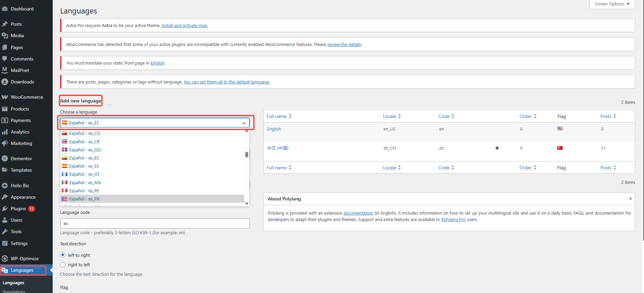This screenshot has width=644, height=293.
Task: Click the Language code input field
Action: pyautogui.click(x=155, y=223)
